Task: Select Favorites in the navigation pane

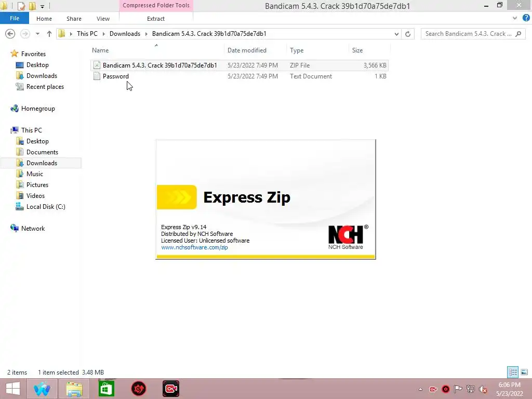Action: tap(33, 54)
